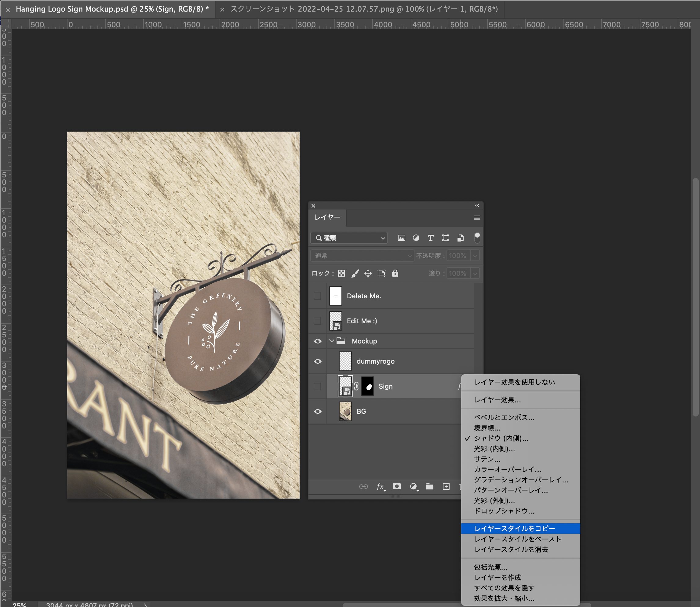Click the fx layer style icon

click(381, 487)
